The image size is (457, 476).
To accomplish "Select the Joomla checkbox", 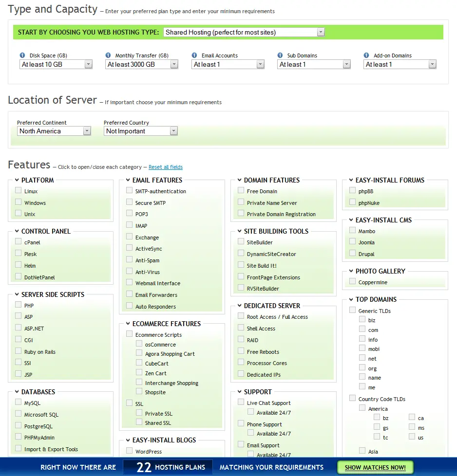I will (352, 241).
